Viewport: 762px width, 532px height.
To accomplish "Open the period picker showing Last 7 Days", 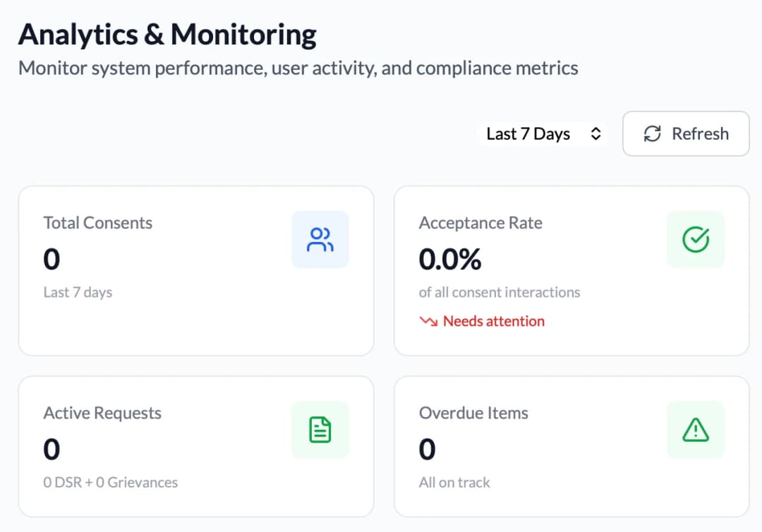I will tap(542, 133).
